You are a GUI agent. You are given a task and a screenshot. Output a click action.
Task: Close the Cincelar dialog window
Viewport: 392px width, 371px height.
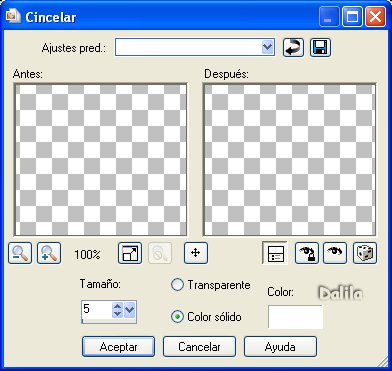[375, 17]
